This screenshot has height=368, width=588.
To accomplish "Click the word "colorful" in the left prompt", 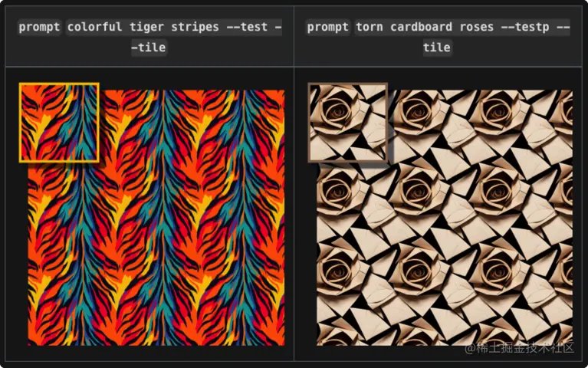I will [94, 27].
